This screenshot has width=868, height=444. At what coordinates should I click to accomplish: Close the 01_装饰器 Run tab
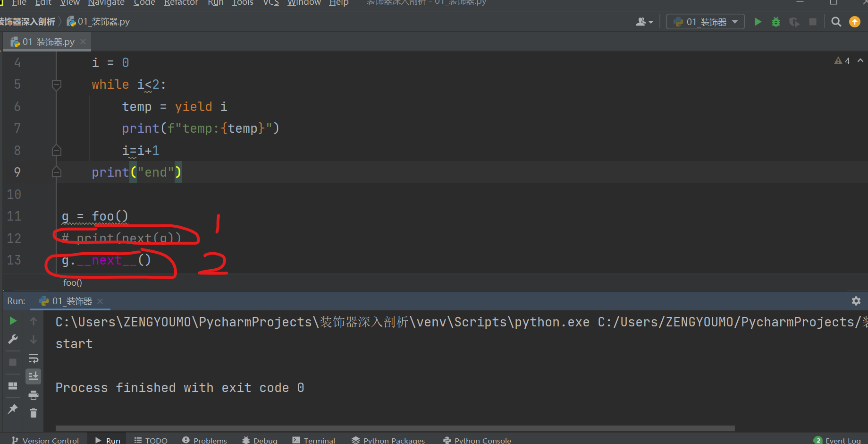pos(100,301)
